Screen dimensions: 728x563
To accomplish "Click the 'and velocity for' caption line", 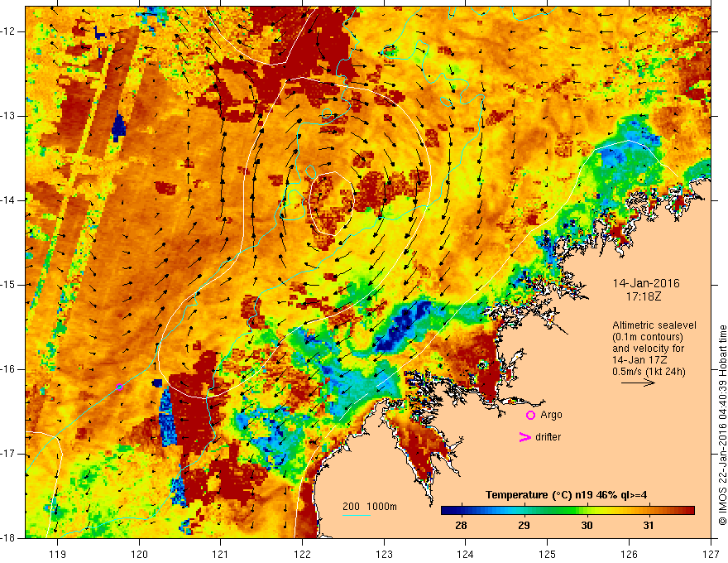I will pyautogui.click(x=648, y=349).
